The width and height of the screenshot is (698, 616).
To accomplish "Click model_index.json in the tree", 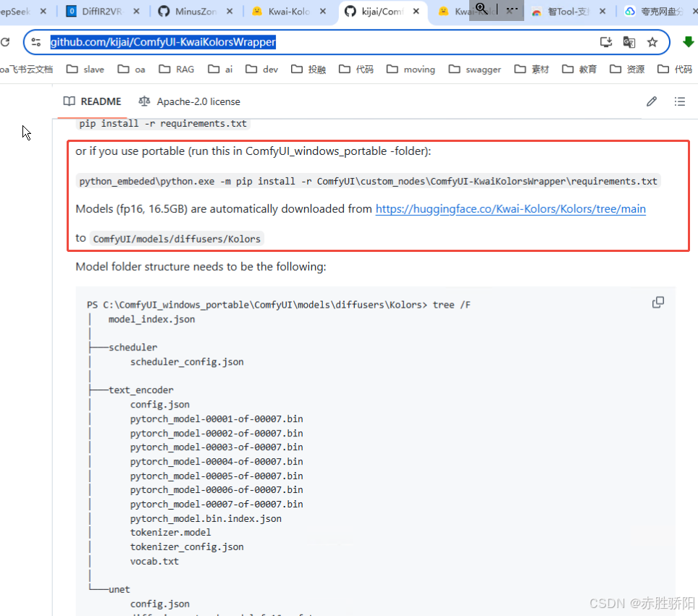I will pos(152,319).
